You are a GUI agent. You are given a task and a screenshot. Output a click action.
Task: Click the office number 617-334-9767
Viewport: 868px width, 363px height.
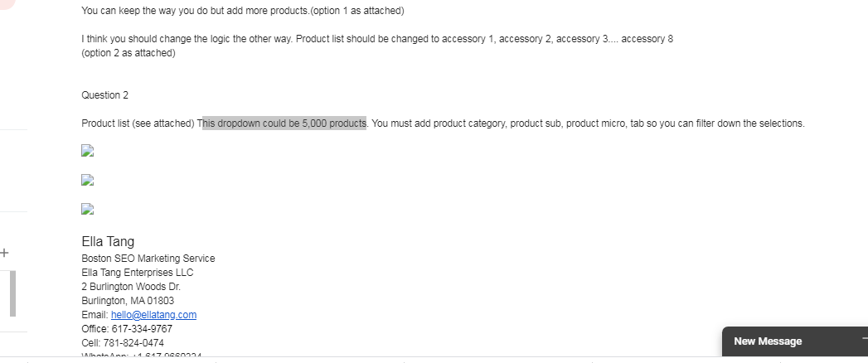[143, 329]
